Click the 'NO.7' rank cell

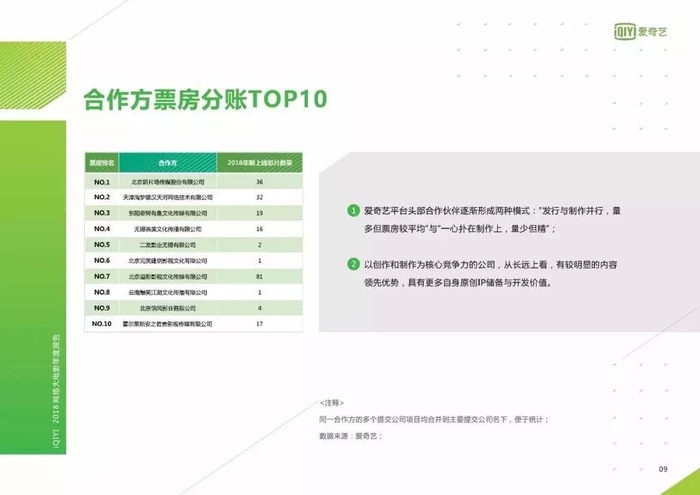pyautogui.click(x=102, y=276)
